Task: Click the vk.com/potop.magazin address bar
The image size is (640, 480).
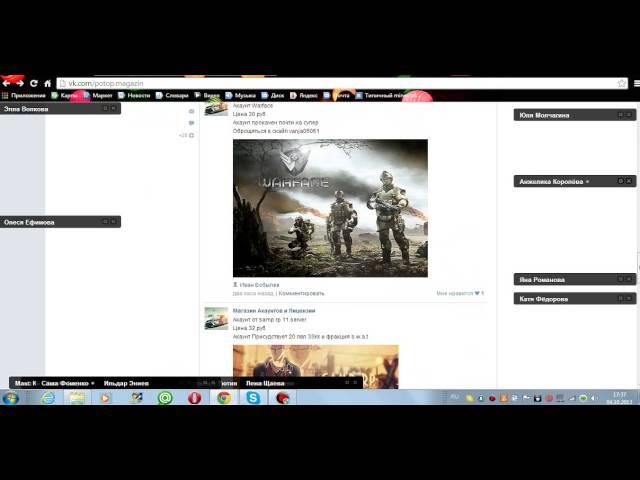Action: point(342,83)
